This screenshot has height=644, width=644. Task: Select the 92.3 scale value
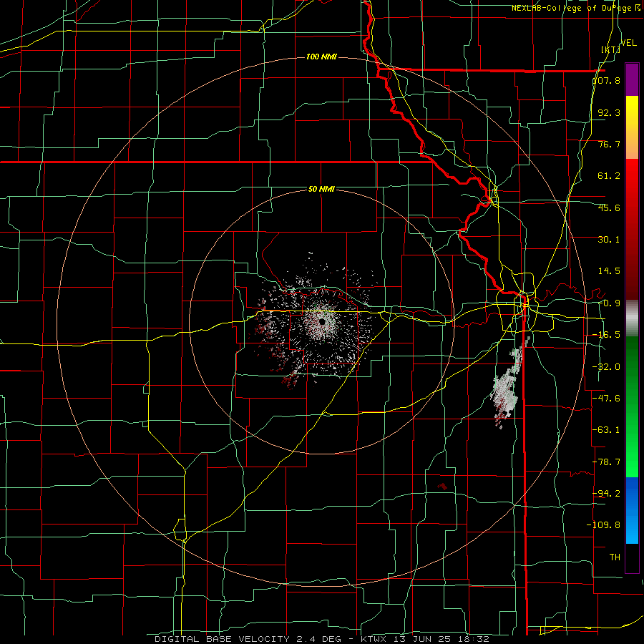pyautogui.click(x=609, y=112)
